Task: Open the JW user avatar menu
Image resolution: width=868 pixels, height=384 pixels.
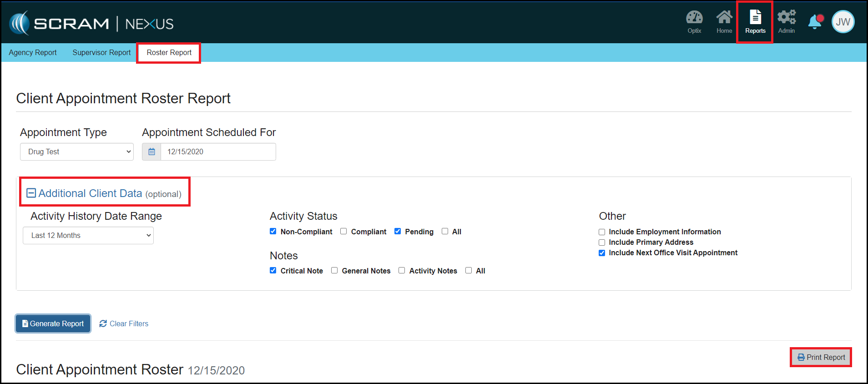Action: (843, 22)
